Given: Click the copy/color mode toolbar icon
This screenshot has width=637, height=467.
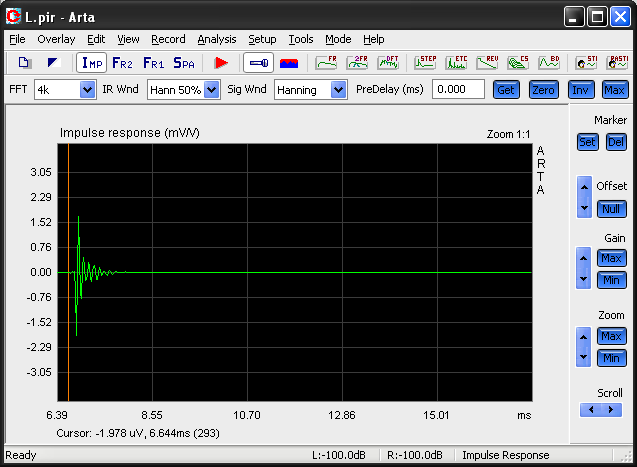Looking at the screenshot, I should coord(54,63).
